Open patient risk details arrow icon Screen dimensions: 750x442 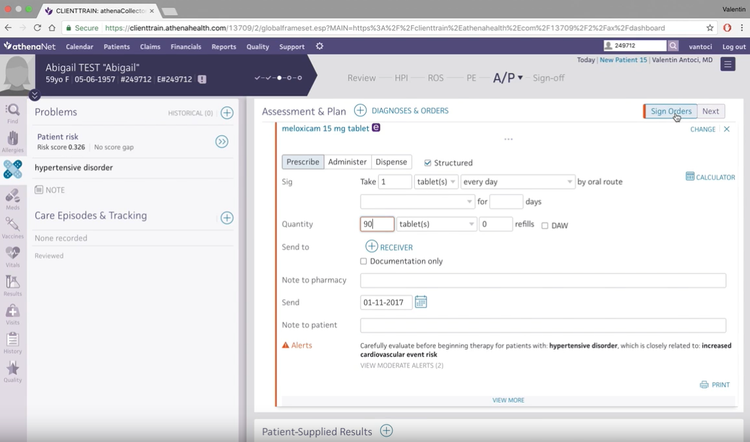(221, 142)
